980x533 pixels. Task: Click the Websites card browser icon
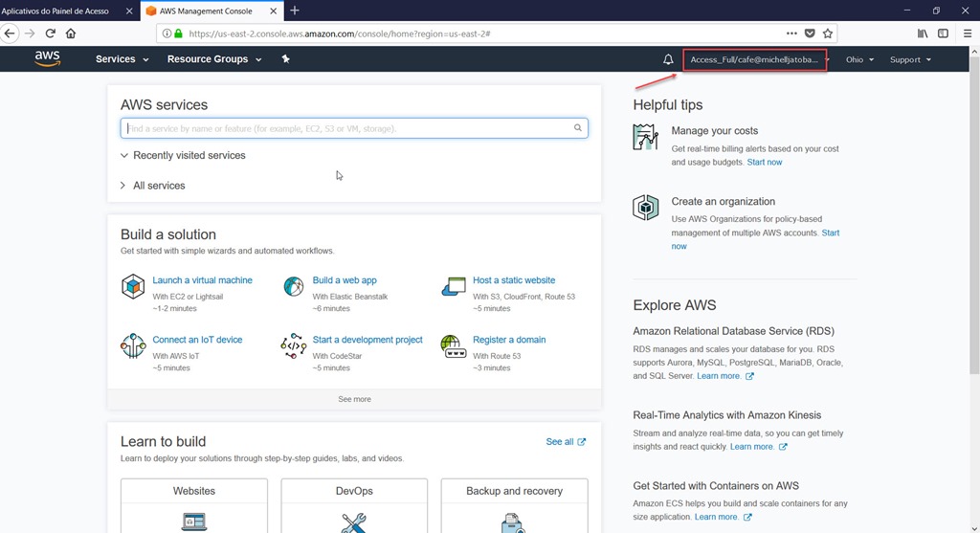[x=193, y=522]
